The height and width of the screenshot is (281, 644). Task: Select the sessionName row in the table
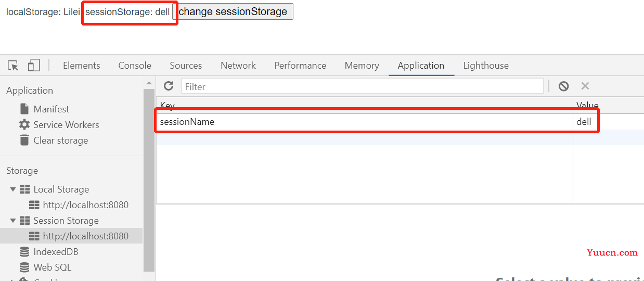point(377,122)
